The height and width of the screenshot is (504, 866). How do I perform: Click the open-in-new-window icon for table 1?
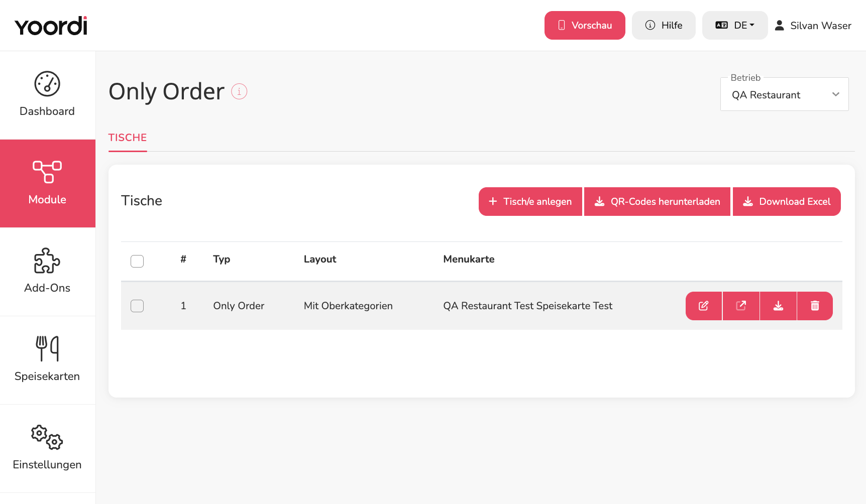click(741, 306)
